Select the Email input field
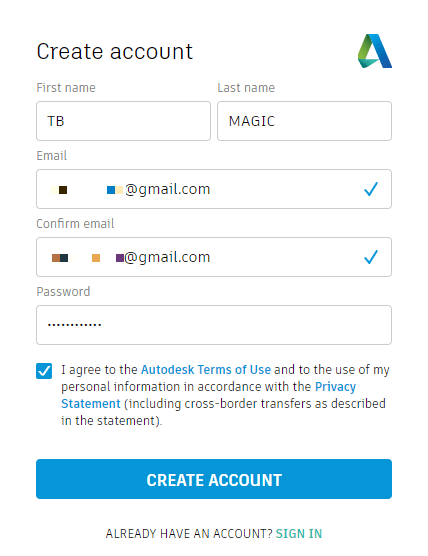 [214, 189]
